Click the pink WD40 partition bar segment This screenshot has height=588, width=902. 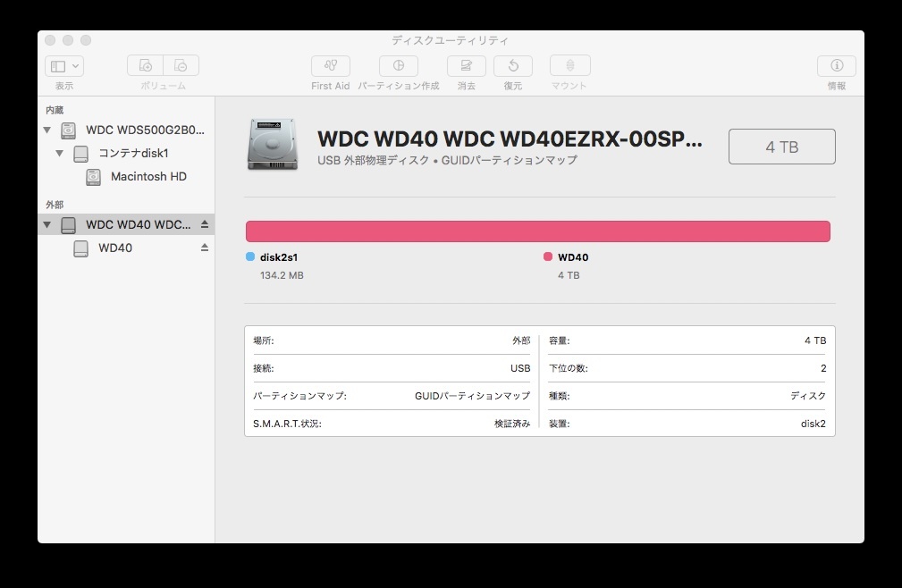(x=536, y=231)
